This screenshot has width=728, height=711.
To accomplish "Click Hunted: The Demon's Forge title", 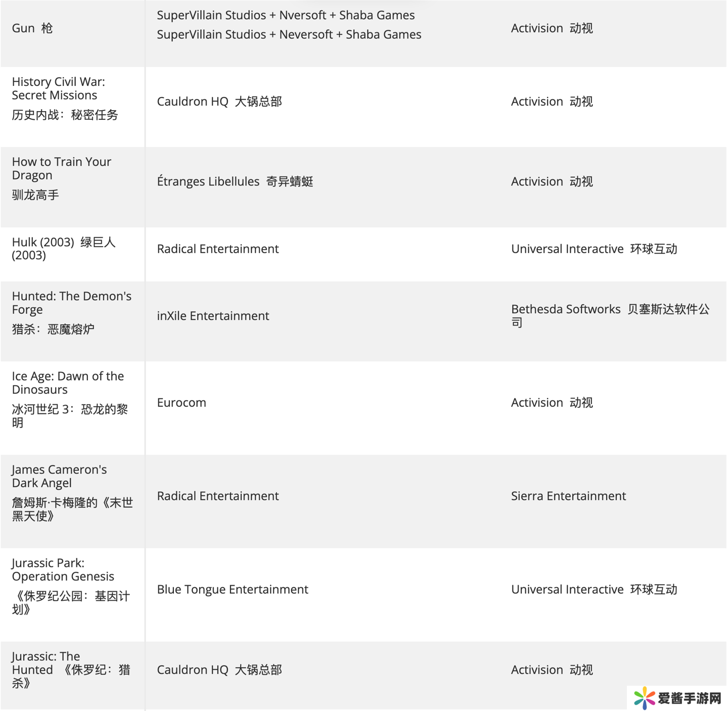I will [x=71, y=303].
